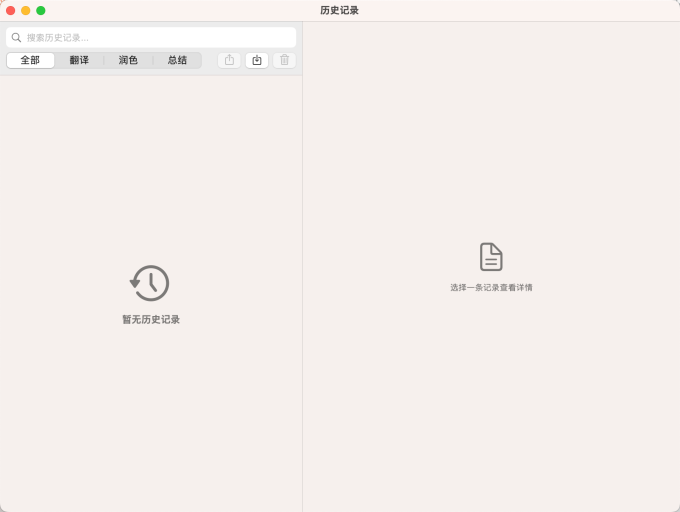
Task: Click the export share icon button
Action: coord(229,60)
